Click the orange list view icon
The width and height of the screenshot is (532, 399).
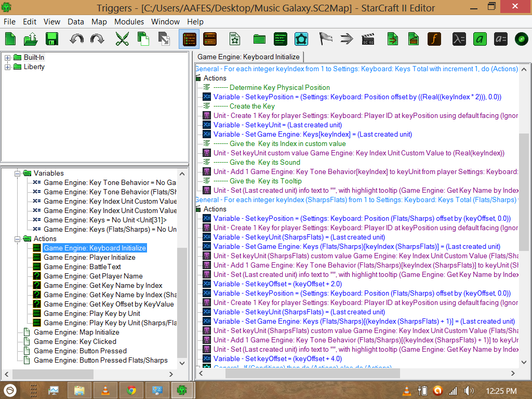[x=210, y=39]
